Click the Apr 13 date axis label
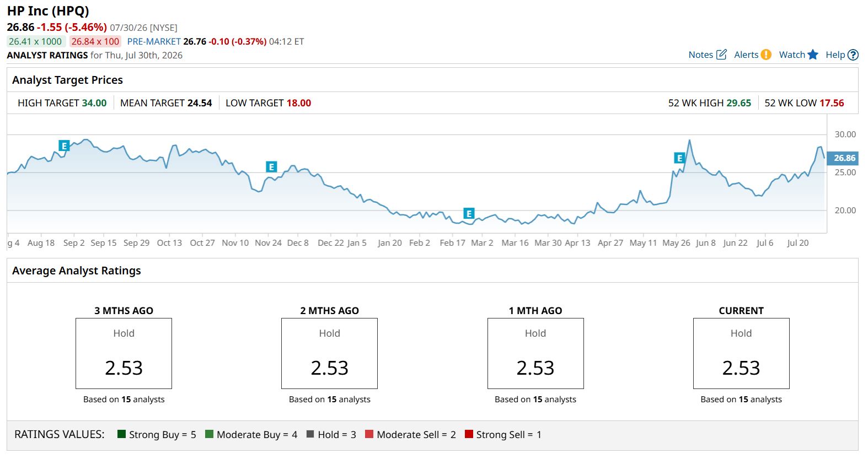 pyautogui.click(x=577, y=243)
